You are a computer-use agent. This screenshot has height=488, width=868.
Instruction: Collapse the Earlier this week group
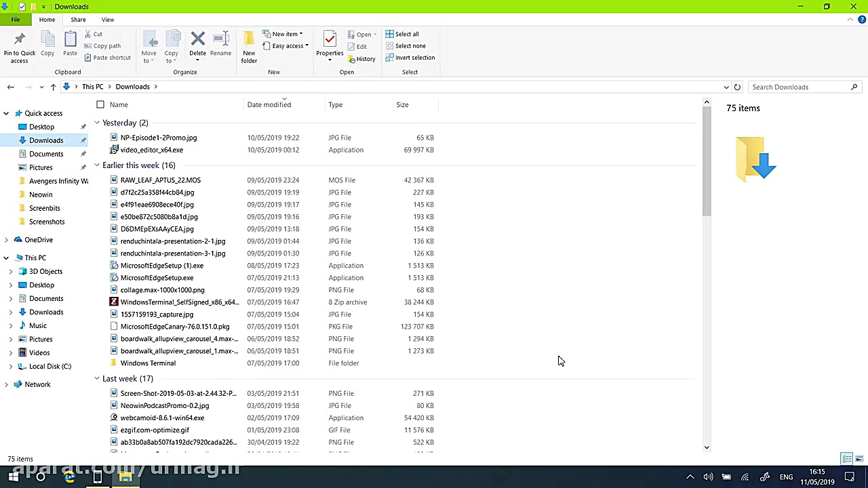(97, 165)
